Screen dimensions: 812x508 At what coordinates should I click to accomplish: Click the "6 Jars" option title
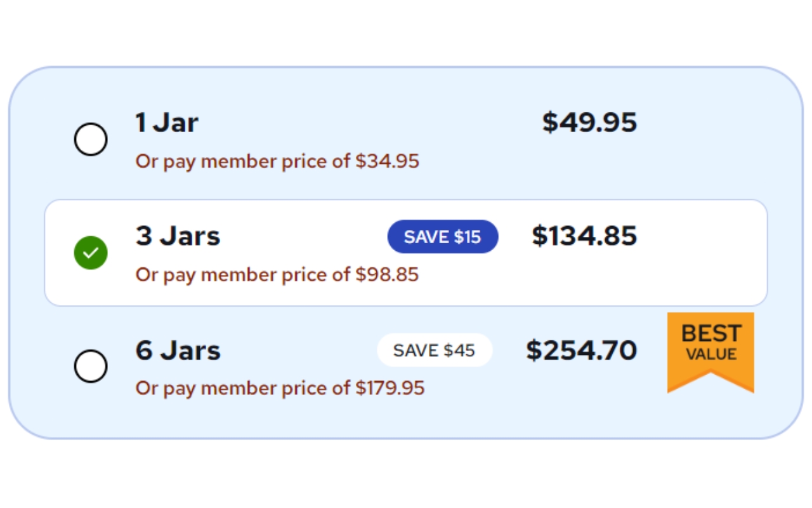[178, 351]
